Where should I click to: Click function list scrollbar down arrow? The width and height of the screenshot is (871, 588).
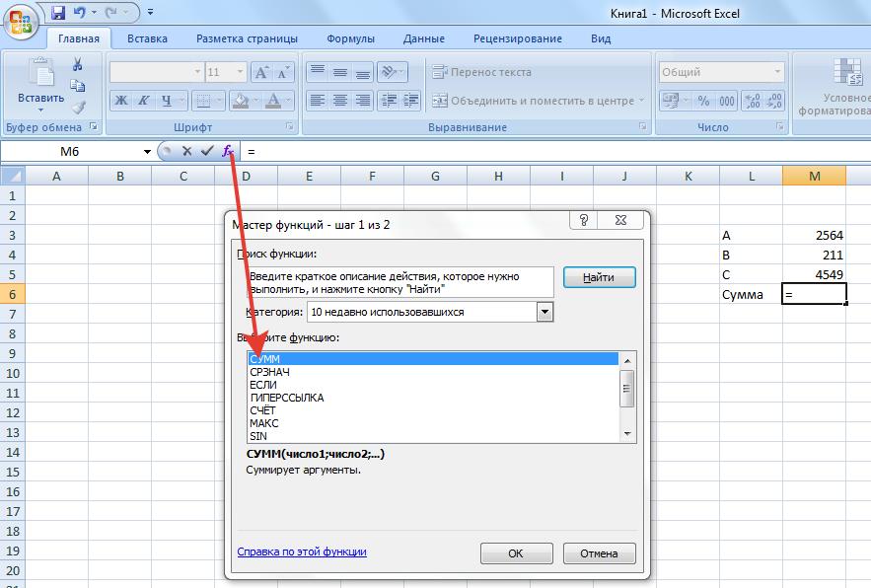tap(627, 434)
